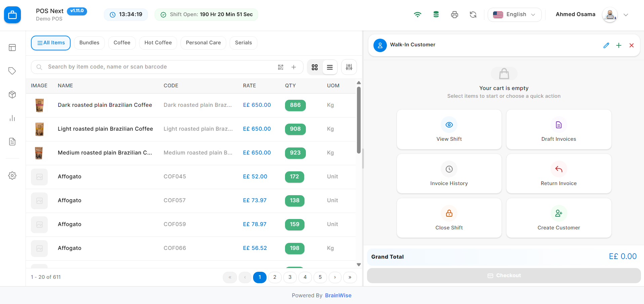Image resolution: width=644 pixels, height=304 pixels.
Task: Click the sync refresh icon in header
Action: (473, 15)
